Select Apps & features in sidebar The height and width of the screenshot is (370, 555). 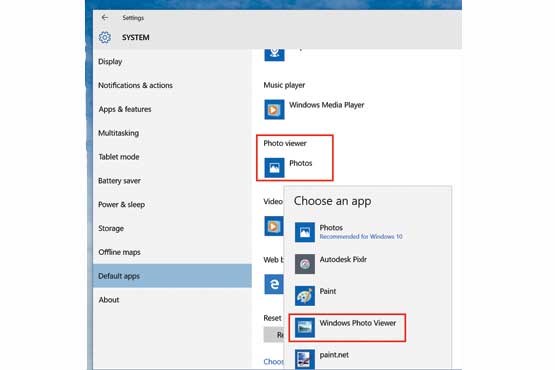172,109
